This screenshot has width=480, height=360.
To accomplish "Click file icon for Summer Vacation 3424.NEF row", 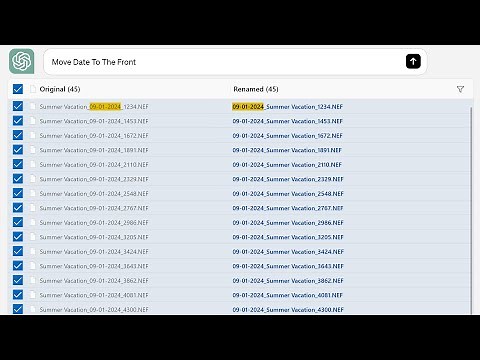I will point(33,251).
